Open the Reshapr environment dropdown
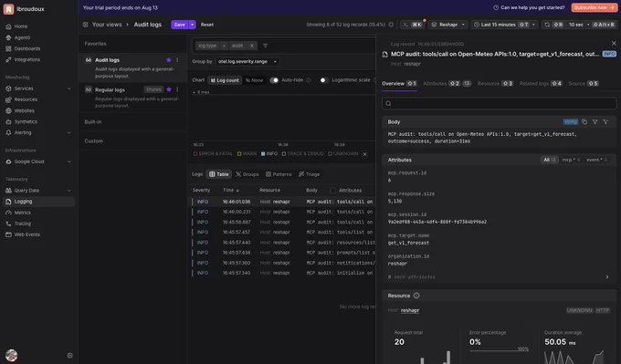The height and width of the screenshot is (364, 621). click(x=448, y=25)
